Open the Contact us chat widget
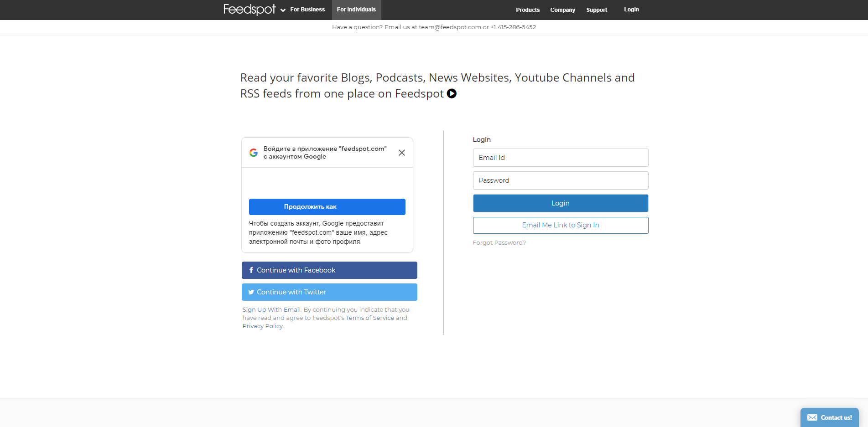The height and width of the screenshot is (427, 868). click(x=829, y=417)
